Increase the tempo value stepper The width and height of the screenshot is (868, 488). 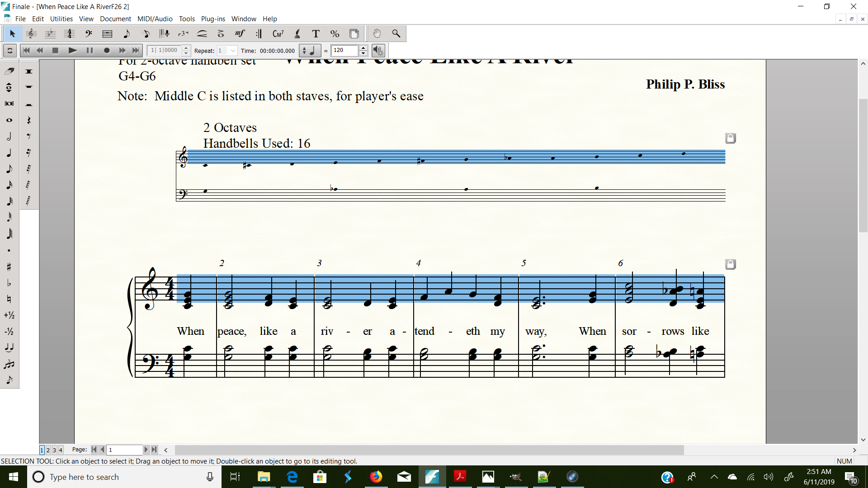(363, 48)
